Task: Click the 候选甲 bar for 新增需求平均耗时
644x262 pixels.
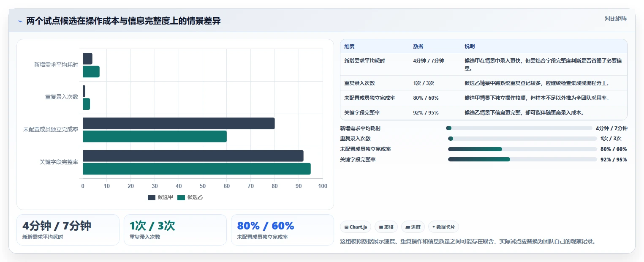Action: (x=87, y=59)
